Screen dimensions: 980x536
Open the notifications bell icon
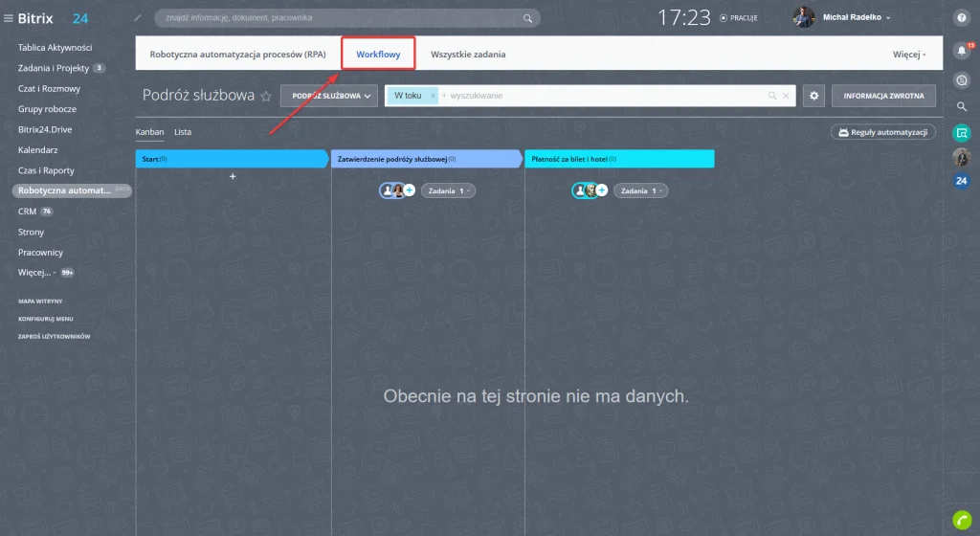961,50
